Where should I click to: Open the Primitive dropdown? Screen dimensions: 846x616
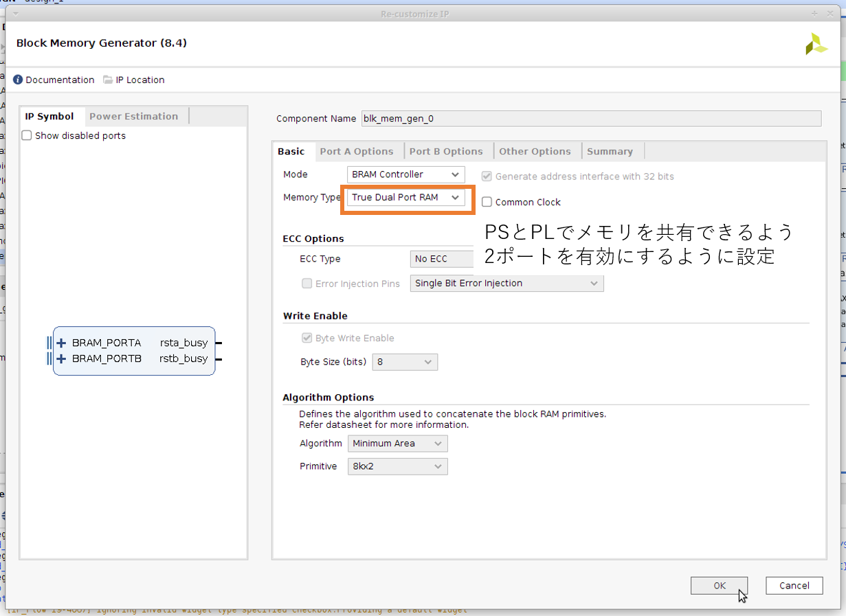click(397, 467)
